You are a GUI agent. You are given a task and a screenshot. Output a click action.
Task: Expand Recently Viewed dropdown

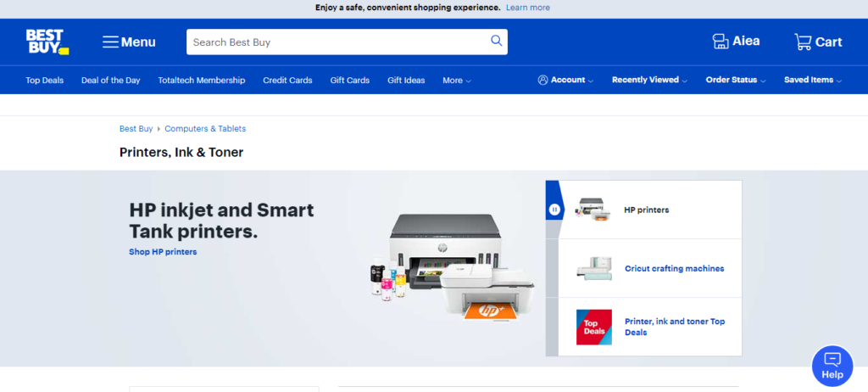649,80
